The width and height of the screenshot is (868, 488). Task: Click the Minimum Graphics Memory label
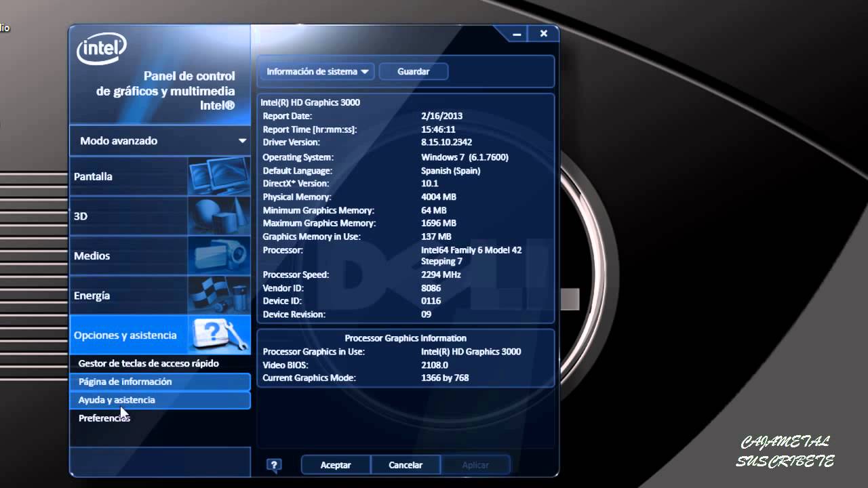click(319, 210)
